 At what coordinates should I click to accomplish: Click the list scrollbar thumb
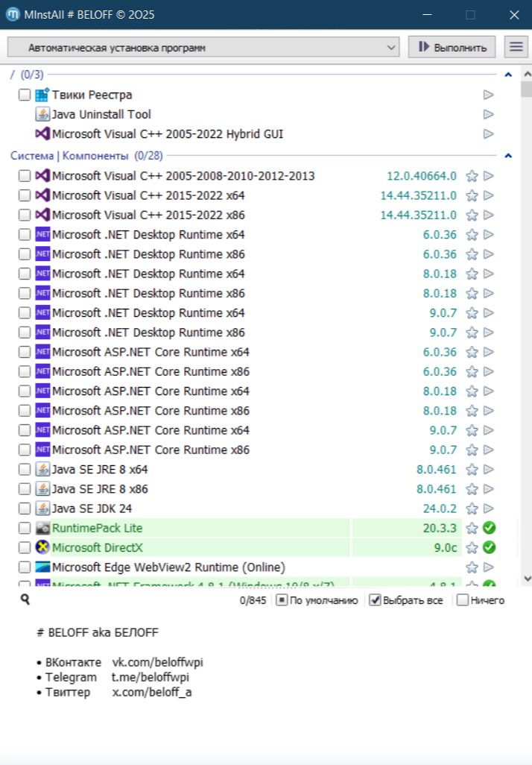point(527,89)
